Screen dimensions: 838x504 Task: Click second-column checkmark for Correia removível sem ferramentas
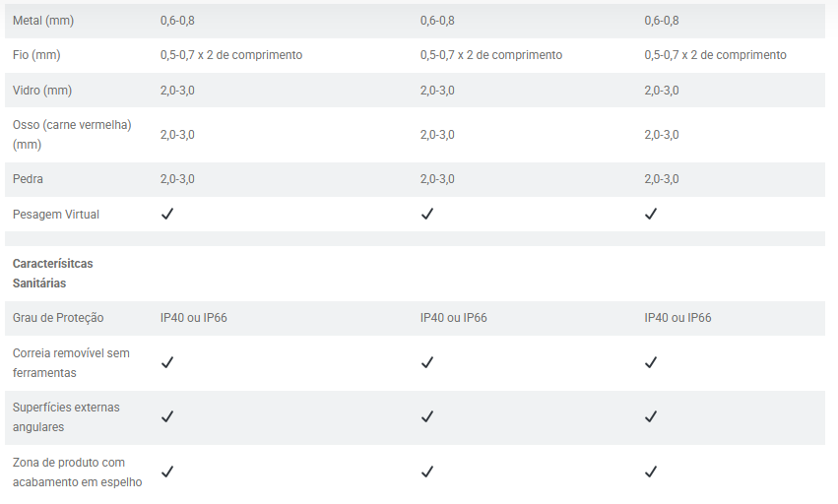point(427,362)
